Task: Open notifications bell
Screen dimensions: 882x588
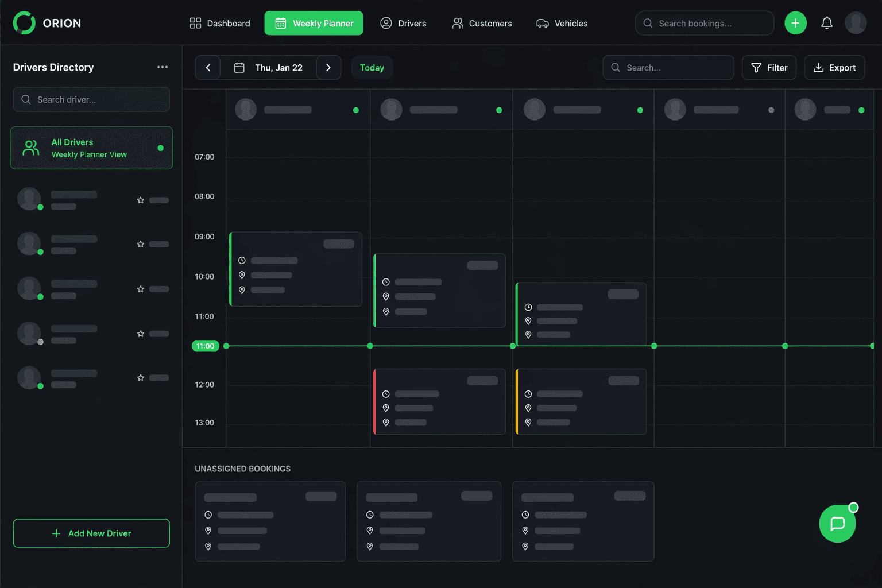Action: coord(827,23)
